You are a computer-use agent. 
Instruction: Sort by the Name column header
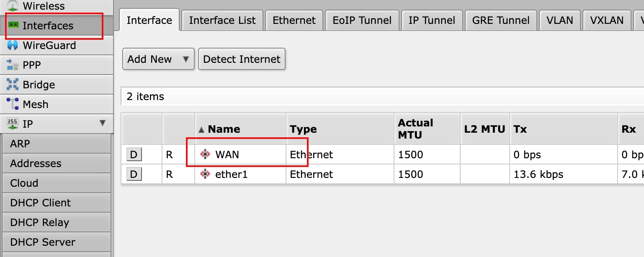[224, 129]
